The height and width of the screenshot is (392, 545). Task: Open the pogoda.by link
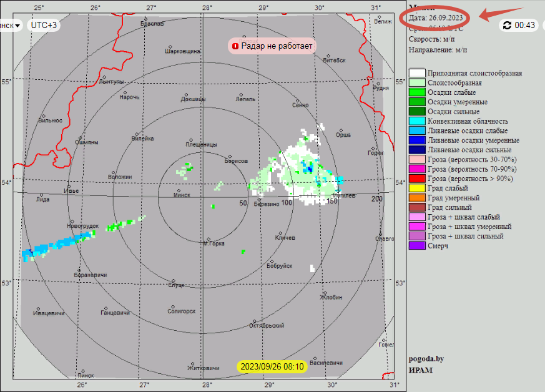(x=426, y=358)
